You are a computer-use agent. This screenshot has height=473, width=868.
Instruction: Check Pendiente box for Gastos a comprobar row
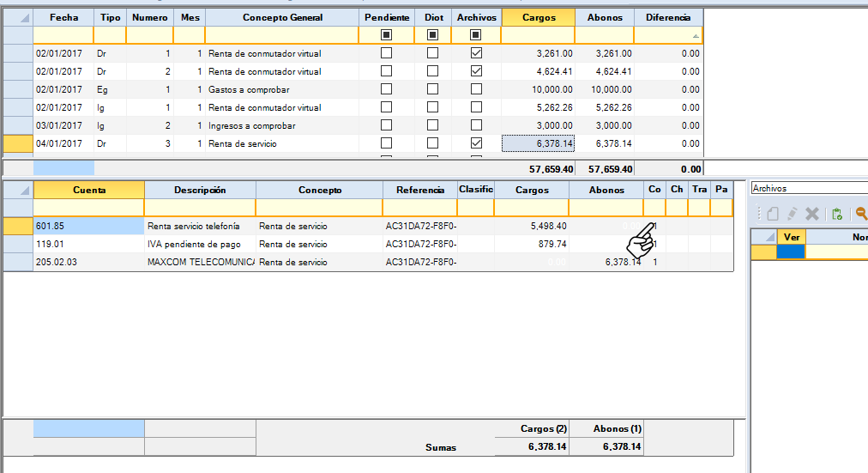coord(386,89)
